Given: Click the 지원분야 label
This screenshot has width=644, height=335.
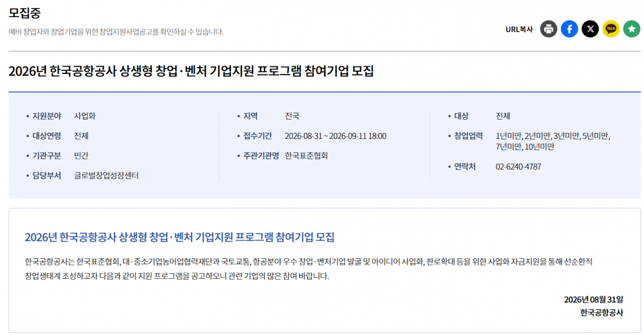Looking at the screenshot, I should 47,116.
